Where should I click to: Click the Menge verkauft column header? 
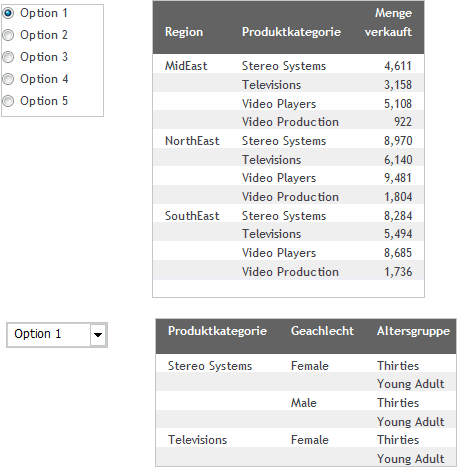388,22
